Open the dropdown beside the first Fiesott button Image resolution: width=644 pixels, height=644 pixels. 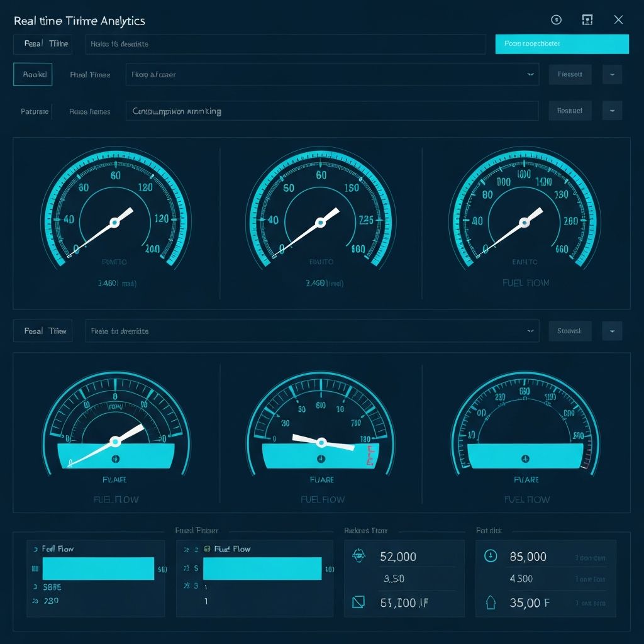click(x=612, y=74)
